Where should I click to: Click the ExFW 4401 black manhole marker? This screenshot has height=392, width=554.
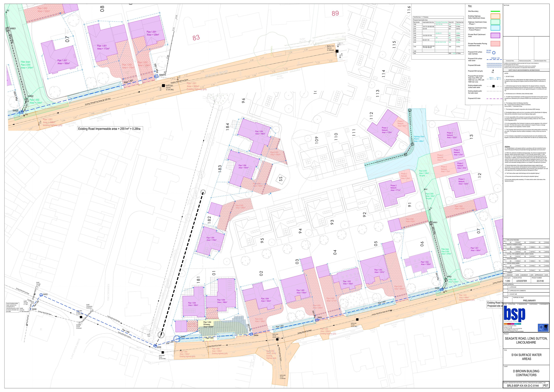pos(163,352)
